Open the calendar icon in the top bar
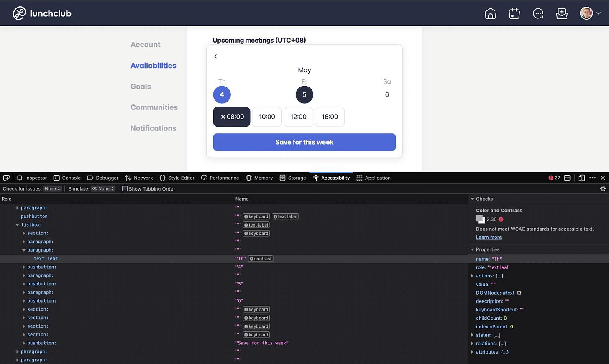 [x=514, y=13]
